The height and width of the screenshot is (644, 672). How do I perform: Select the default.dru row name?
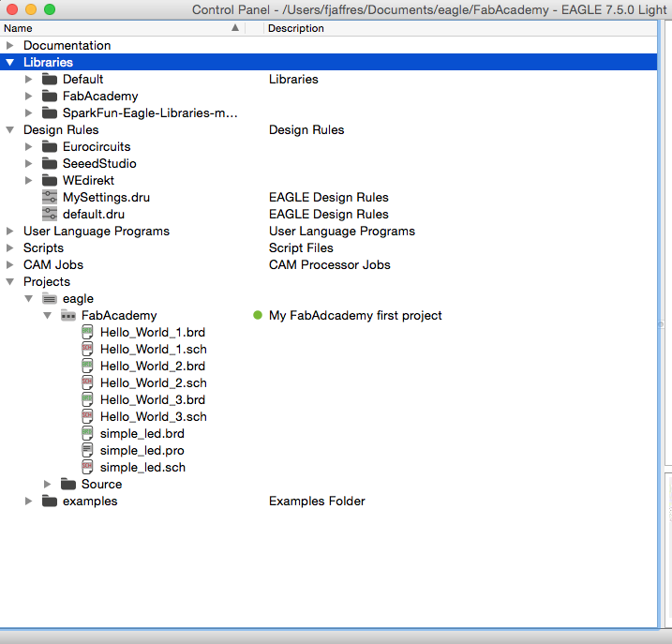(x=94, y=214)
